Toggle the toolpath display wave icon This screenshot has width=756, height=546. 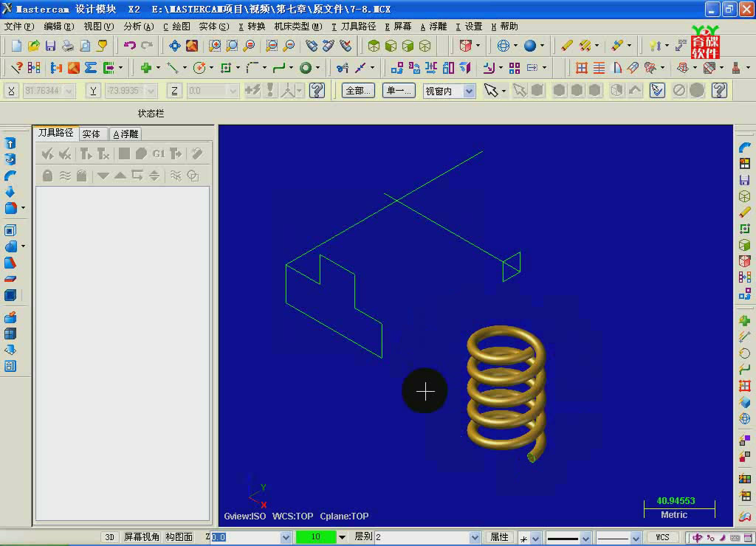[x=65, y=176]
